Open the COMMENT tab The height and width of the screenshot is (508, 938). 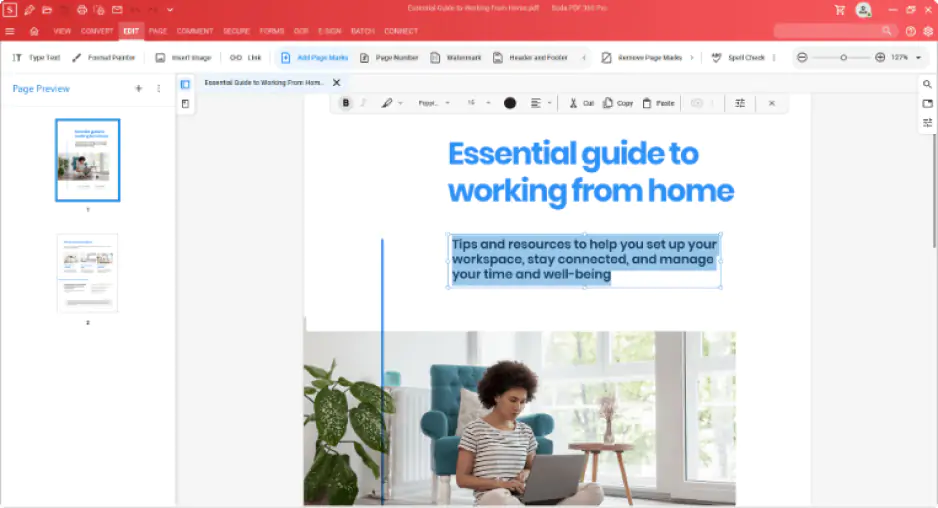195,31
